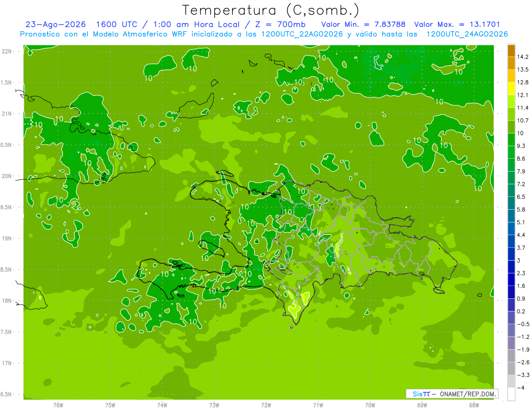Image resolution: width=532 pixels, height=411 pixels.
Task: Click the "18N" latitude axis label
Action: click(7, 301)
